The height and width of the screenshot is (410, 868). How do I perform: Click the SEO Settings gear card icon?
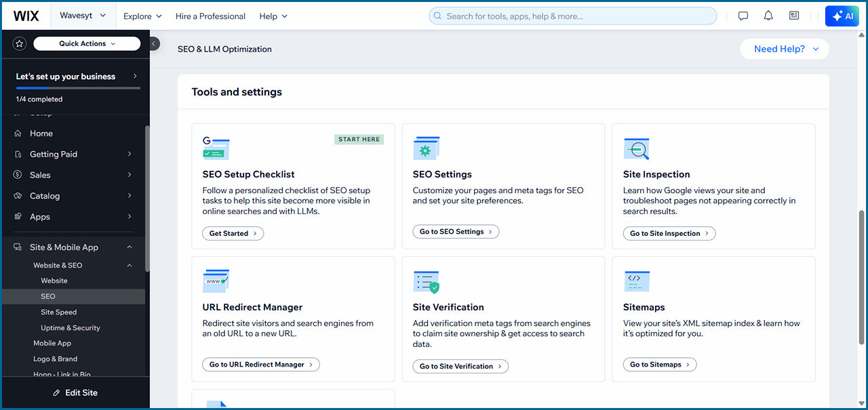pos(427,148)
